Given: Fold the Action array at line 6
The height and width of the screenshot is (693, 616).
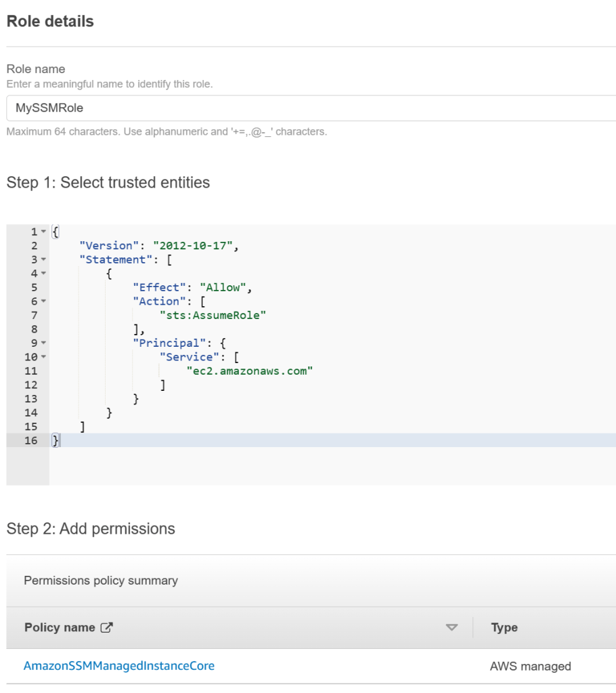Looking at the screenshot, I should (44, 301).
